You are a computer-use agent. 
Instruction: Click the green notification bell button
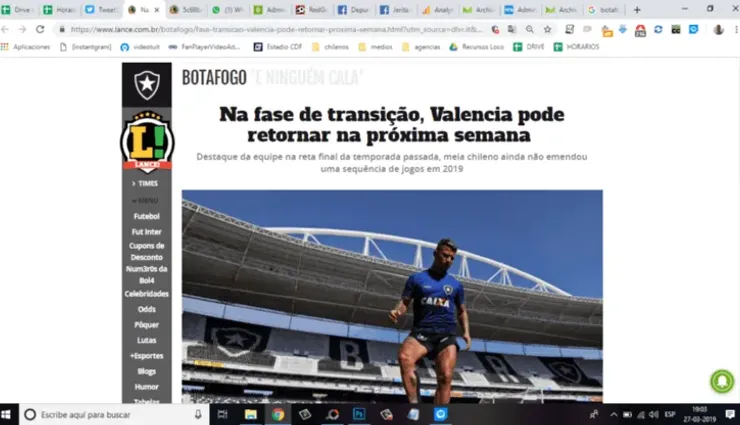click(722, 381)
